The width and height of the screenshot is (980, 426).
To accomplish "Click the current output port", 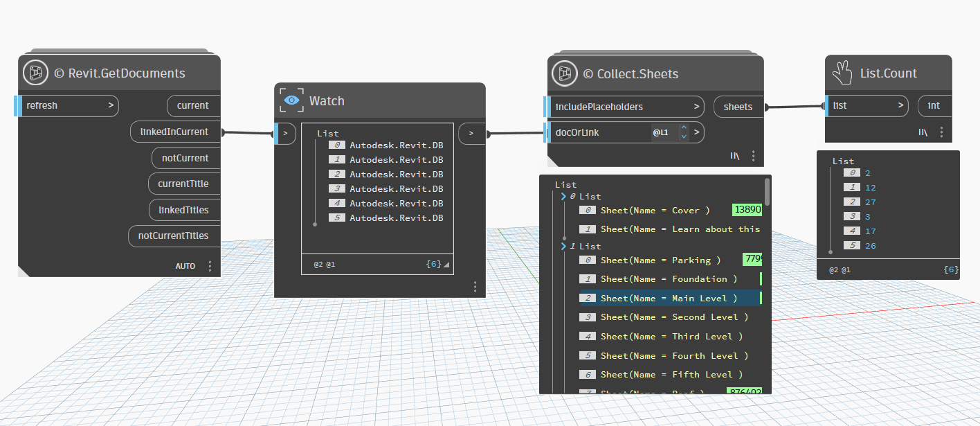I will click(x=193, y=106).
